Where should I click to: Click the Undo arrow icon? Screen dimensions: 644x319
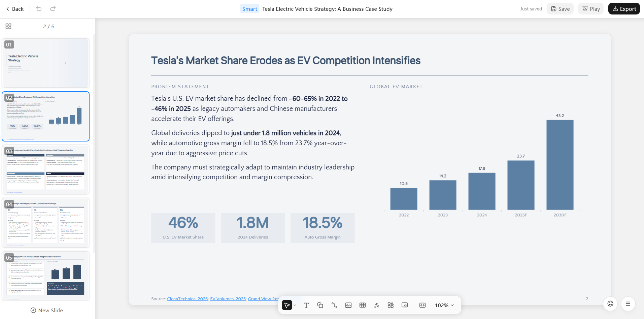[39, 9]
